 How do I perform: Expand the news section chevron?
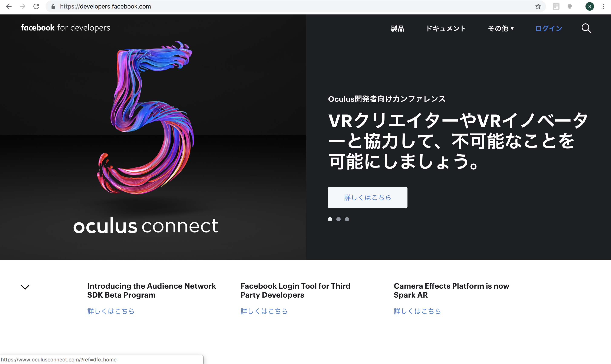tap(25, 287)
